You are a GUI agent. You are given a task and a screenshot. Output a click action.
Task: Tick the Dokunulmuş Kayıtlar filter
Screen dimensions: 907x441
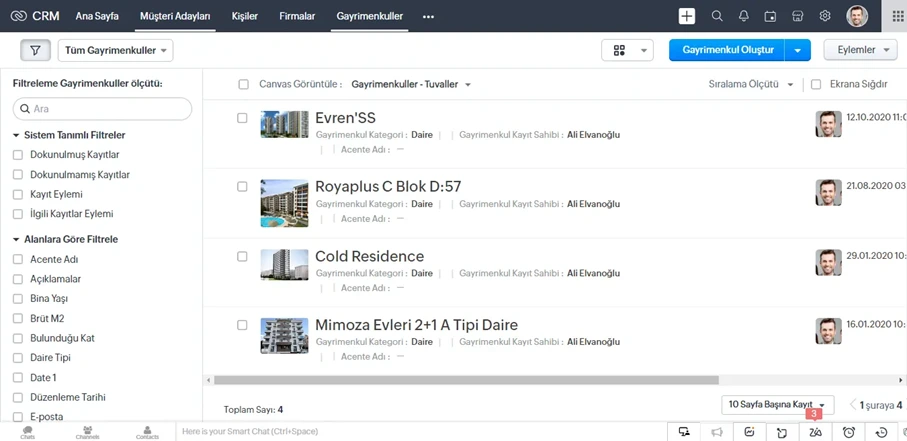coord(18,155)
